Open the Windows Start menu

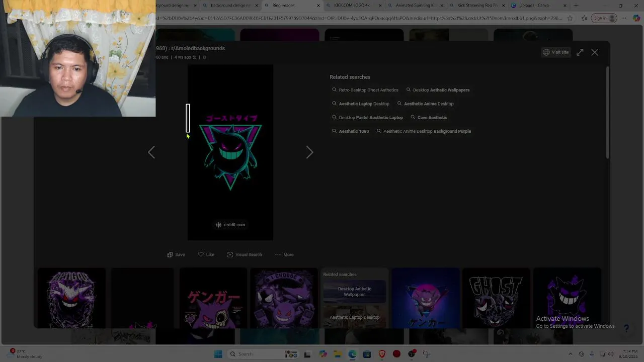click(218, 354)
